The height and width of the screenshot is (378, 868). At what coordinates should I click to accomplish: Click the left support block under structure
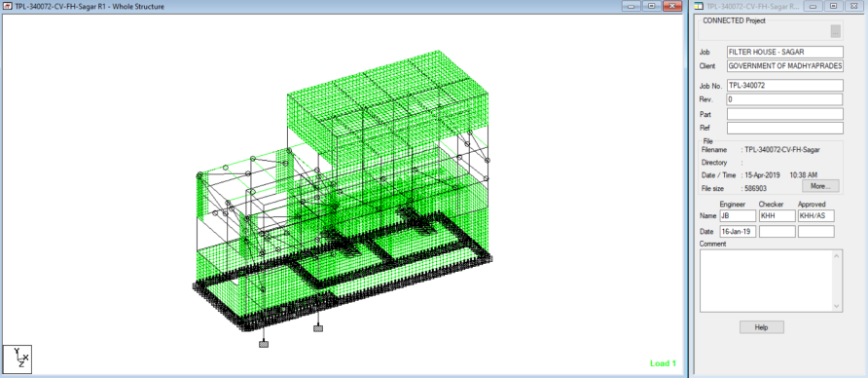264,344
